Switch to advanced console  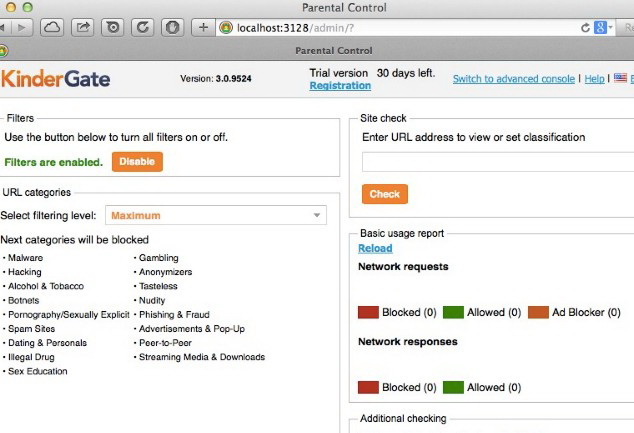(x=514, y=79)
